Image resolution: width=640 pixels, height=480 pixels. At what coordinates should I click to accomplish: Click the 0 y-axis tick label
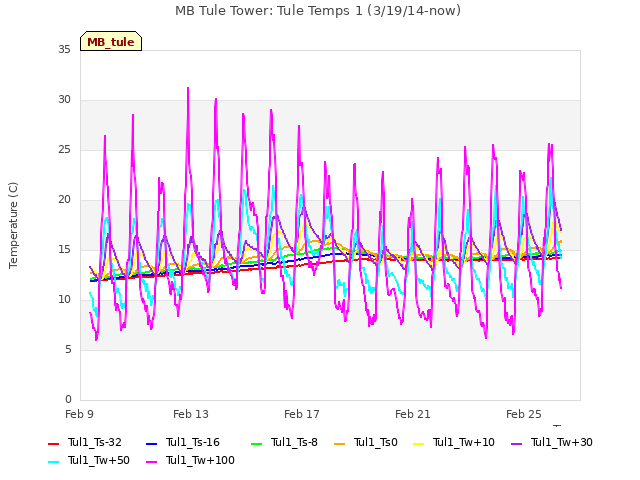pyautogui.click(x=68, y=400)
